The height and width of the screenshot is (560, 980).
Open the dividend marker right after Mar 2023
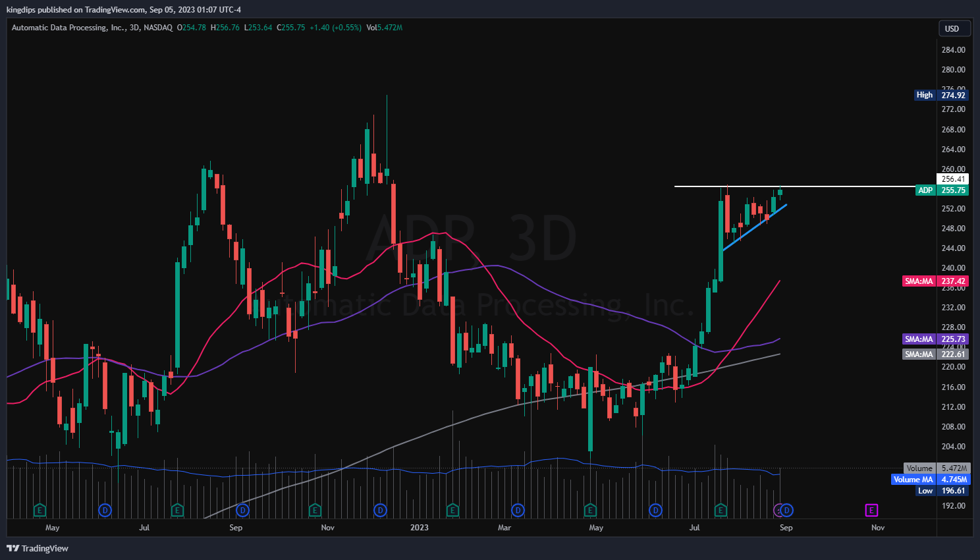pos(518,510)
